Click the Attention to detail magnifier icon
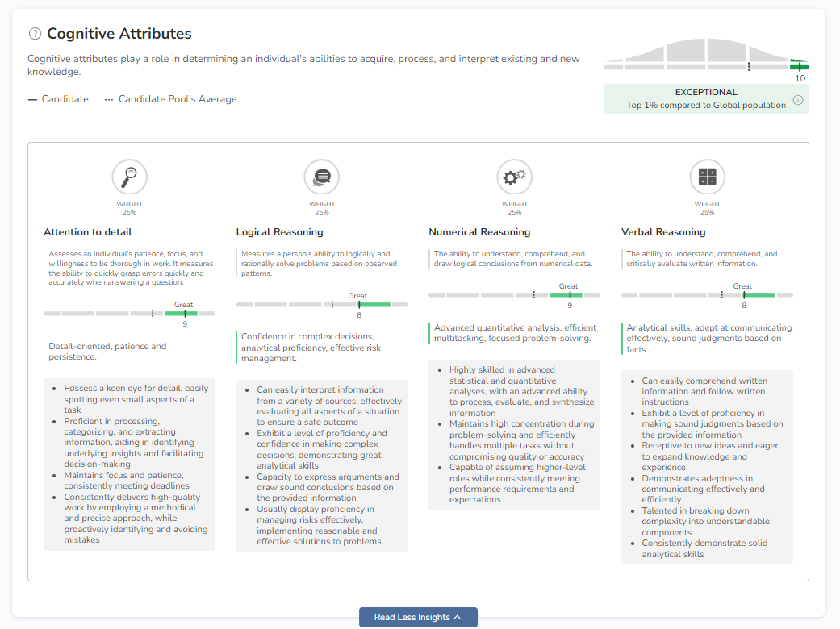The width and height of the screenshot is (840, 629). 129,177
